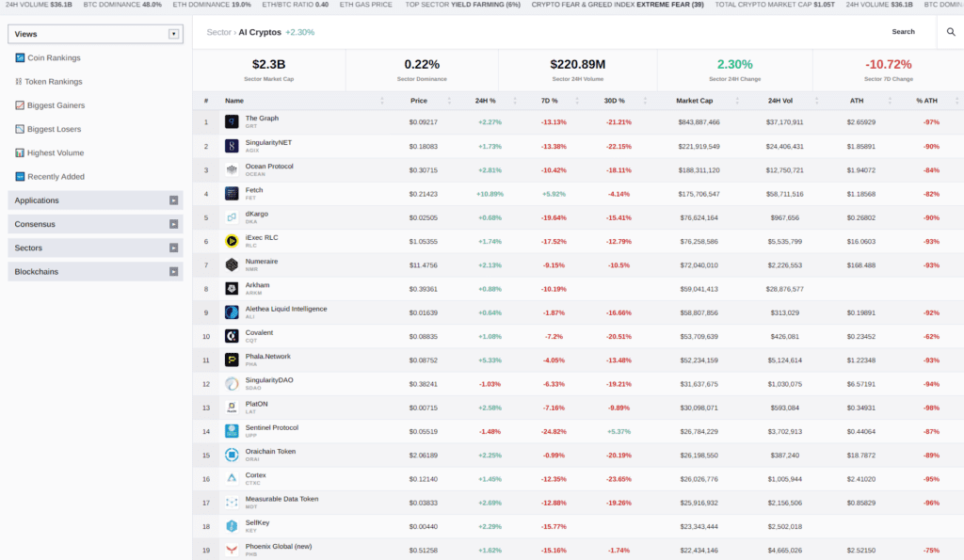
Task: Collapse the Views dropdown arrow
Action: point(174,34)
